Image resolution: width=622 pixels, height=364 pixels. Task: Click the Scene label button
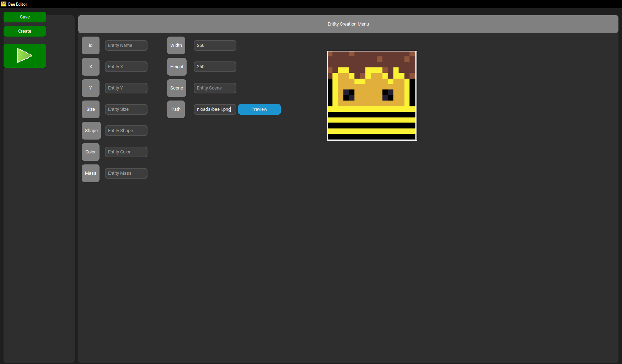tap(177, 88)
